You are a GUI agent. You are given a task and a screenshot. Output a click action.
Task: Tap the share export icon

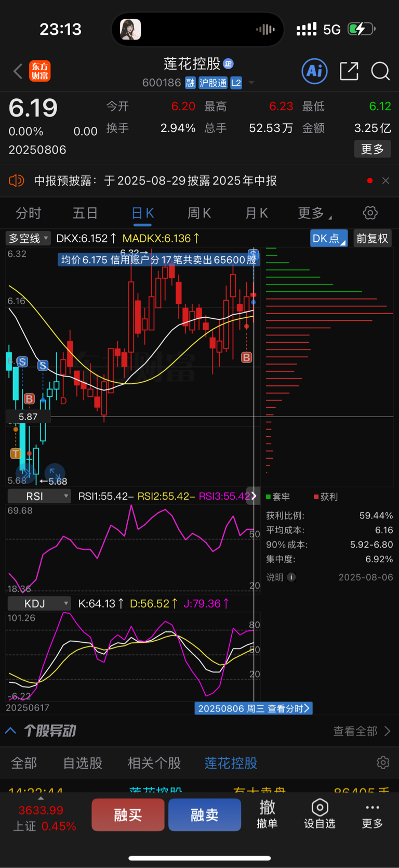coord(349,71)
